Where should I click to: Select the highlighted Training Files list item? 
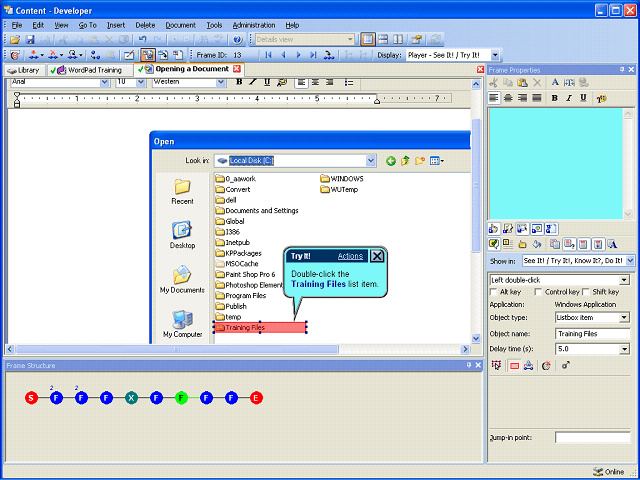pos(260,327)
